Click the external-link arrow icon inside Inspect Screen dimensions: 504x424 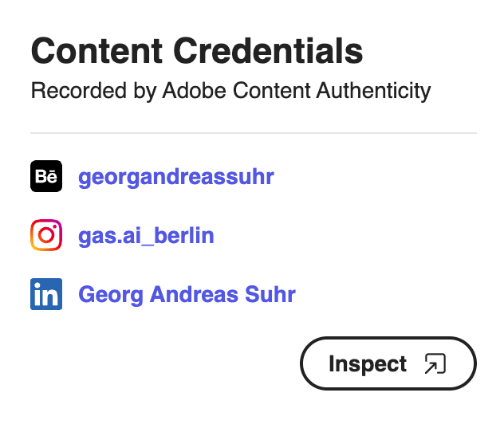pos(435,363)
